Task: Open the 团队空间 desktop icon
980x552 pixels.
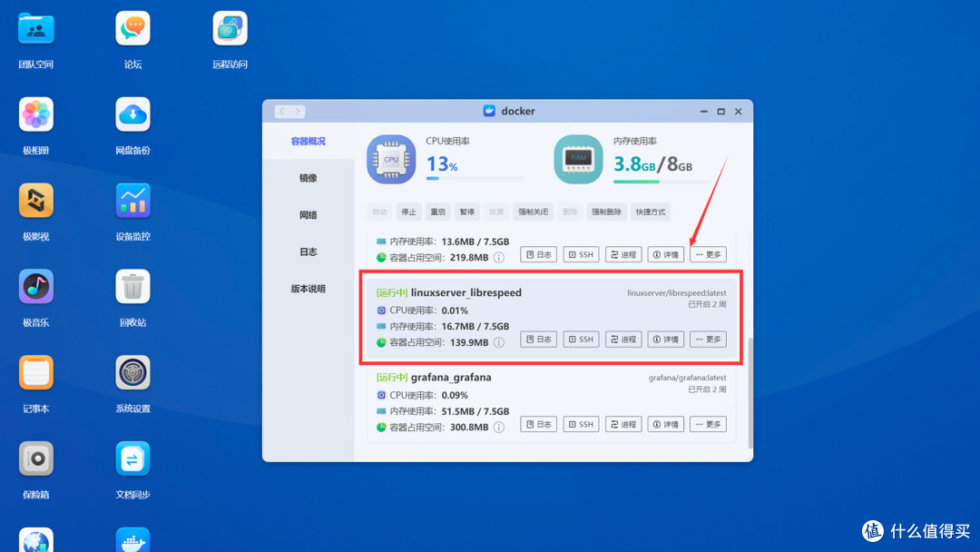Action: [35, 29]
